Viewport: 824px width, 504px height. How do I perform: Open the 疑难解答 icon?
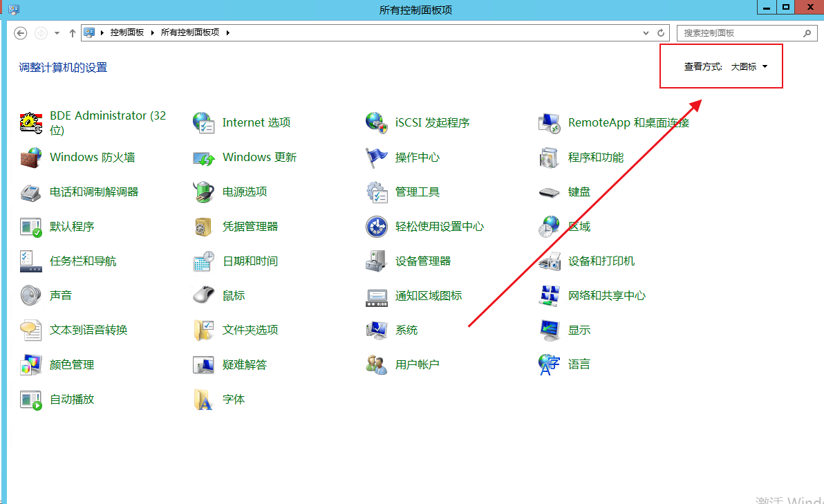(x=203, y=365)
